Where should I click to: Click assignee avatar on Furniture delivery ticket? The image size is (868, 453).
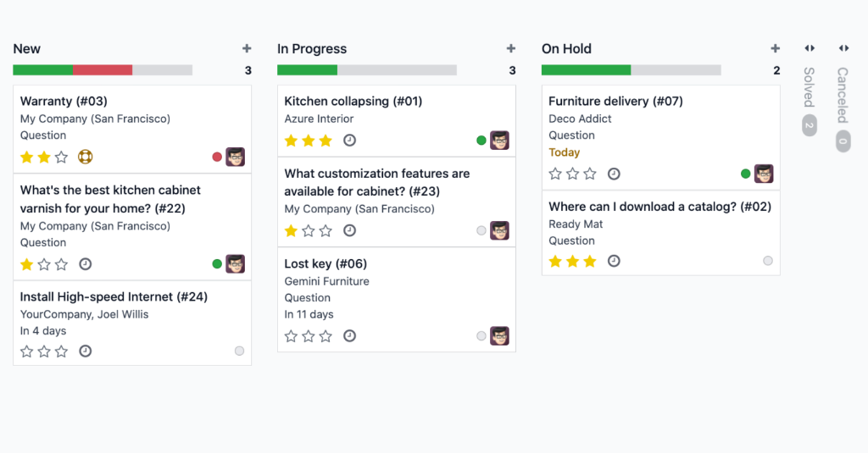pos(764,174)
